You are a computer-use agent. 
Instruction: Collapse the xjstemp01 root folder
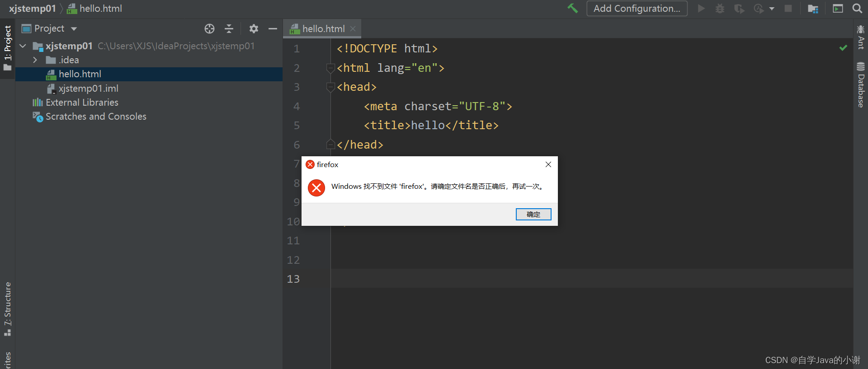pos(23,46)
